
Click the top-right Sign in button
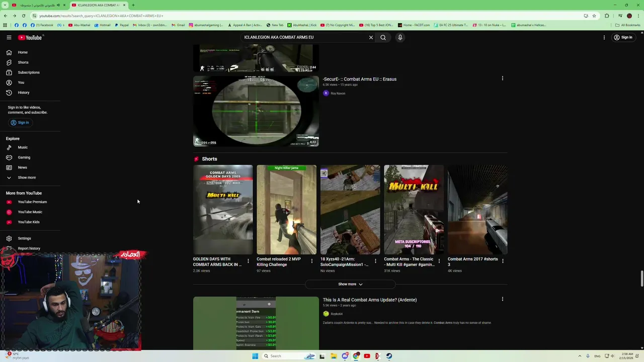[x=623, y=37]
